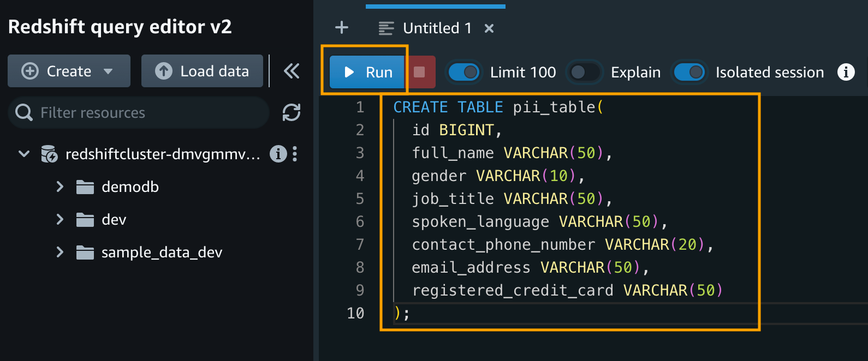This screenshot has height=361, width=868.
Task: Click the job_title VARCHAR(50) line
Action: 512,198
